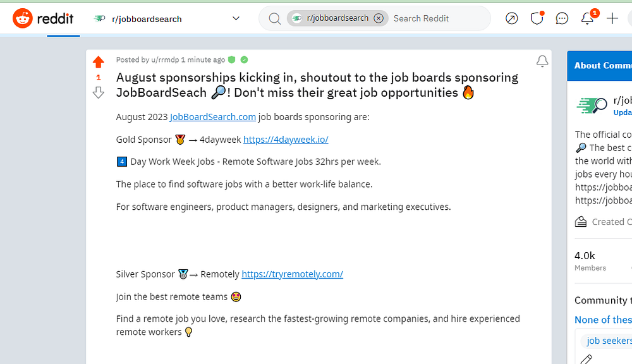Click the magnifier search icon in search bar
Viewport: 632px width, 364px height.
click(x=274, y=18)
